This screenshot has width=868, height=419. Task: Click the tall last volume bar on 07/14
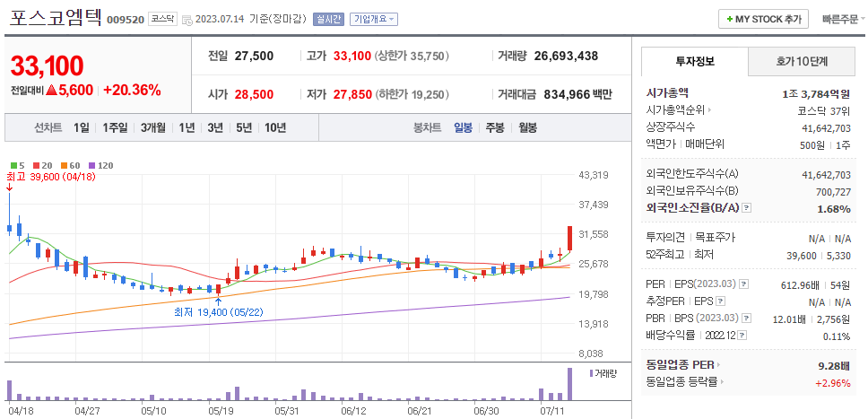(569, 384)
